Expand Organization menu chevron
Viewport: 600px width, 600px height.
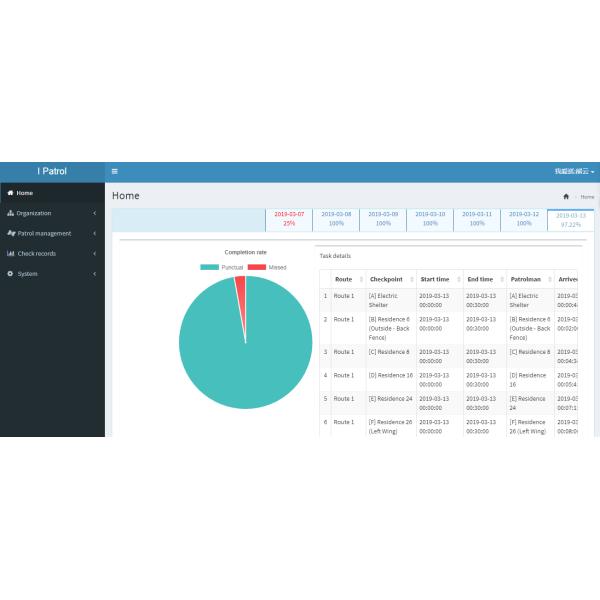coord(95,213)
